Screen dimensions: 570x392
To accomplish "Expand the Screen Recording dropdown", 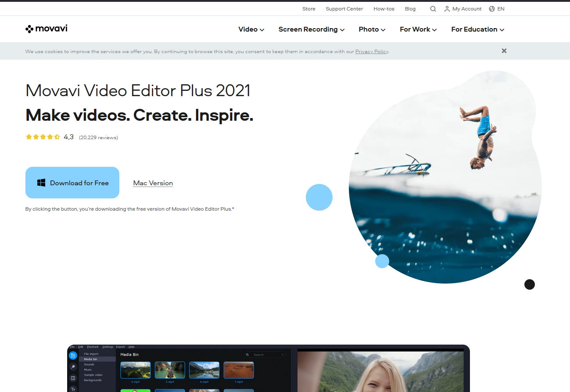I will pyautogui.click(x=312, y=29).
